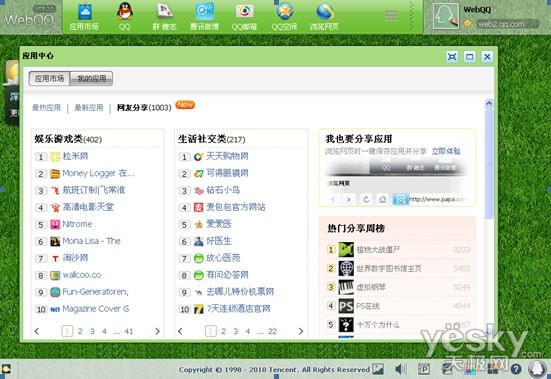Click the PS在线 icon
The width and height of the screenshot is (551, 379).
pos(346,306)
